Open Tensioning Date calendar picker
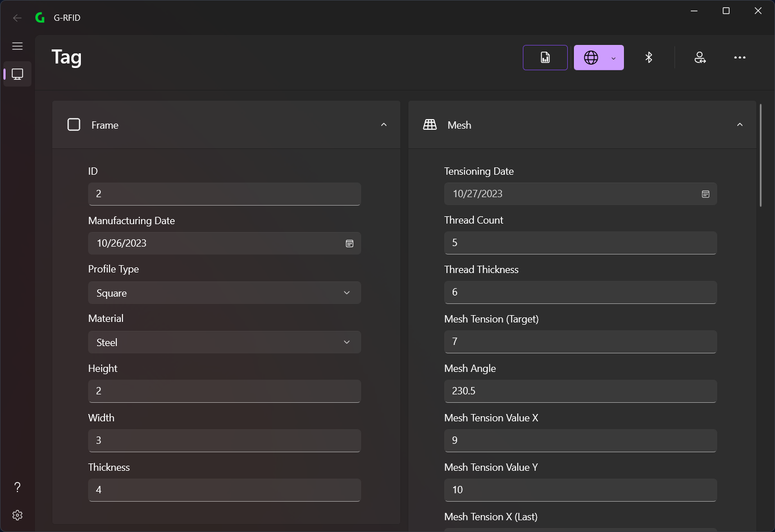The width and height of the screenshot is (775, 532). (x=705, y=194)
